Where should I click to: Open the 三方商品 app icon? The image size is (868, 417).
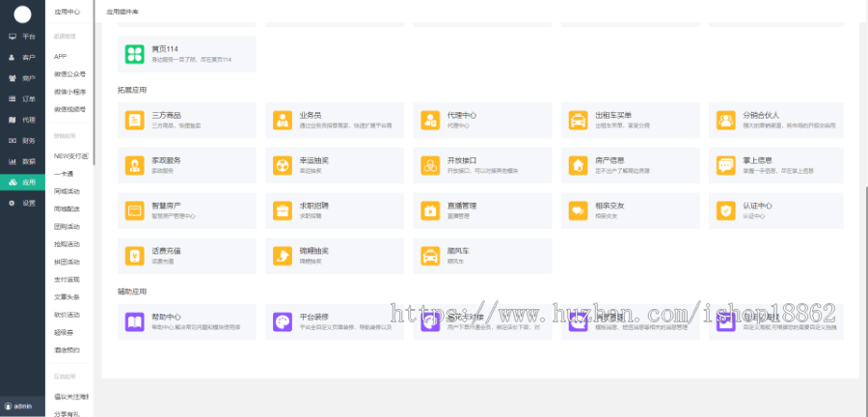pos(134,120)
